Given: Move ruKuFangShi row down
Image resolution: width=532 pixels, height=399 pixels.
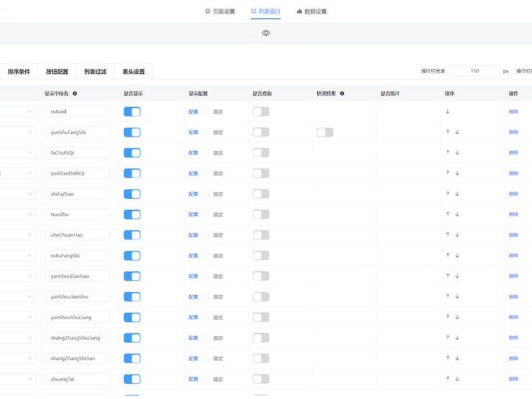Looking at the screenshot, I should (x=457, y=255).
